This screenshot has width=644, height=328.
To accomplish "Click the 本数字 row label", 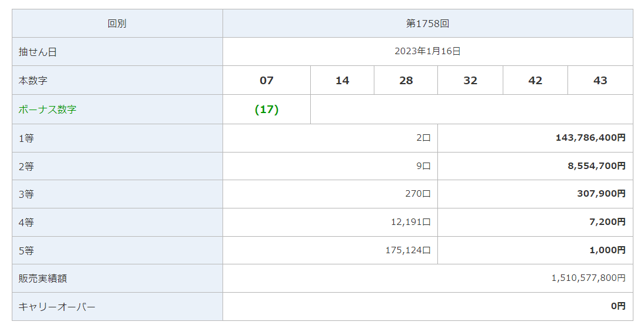I will [33, 81].
